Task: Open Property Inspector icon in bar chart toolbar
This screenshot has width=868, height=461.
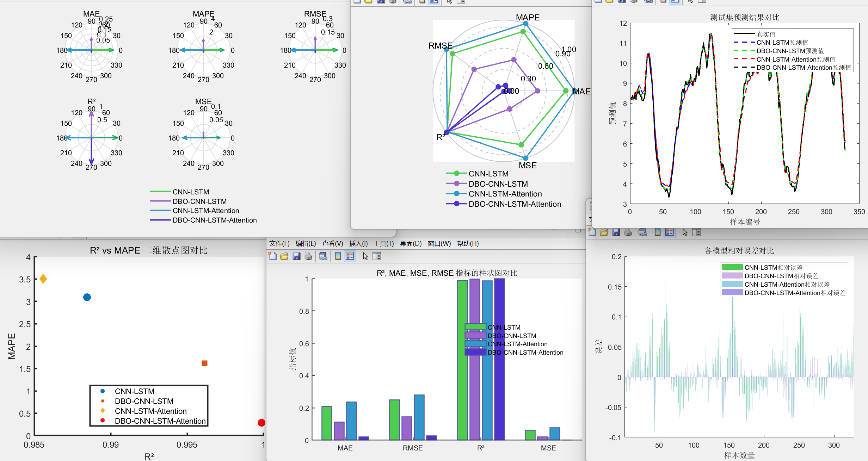Action: (x=377, y=256)
